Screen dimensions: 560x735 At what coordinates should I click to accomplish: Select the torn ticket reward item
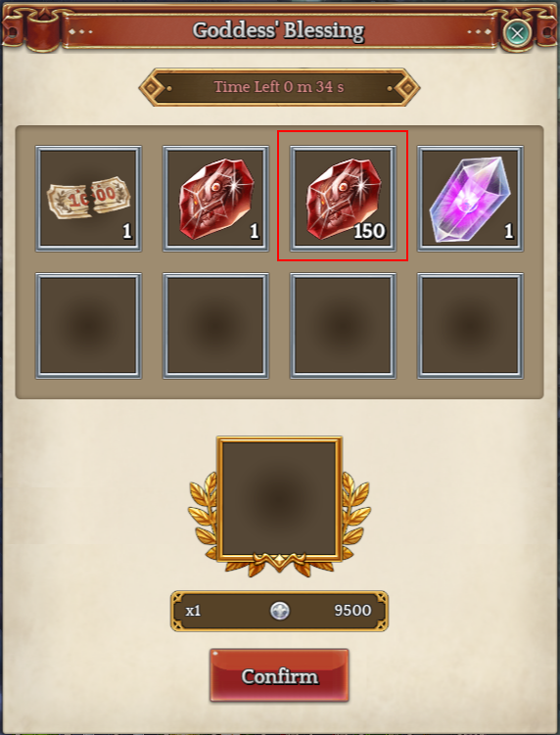88,199
